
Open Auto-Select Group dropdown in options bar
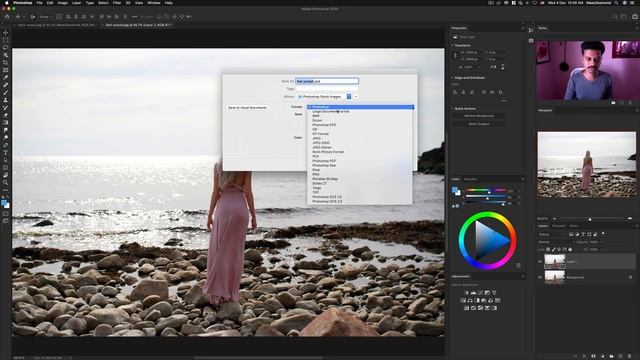tap(45, 17)
